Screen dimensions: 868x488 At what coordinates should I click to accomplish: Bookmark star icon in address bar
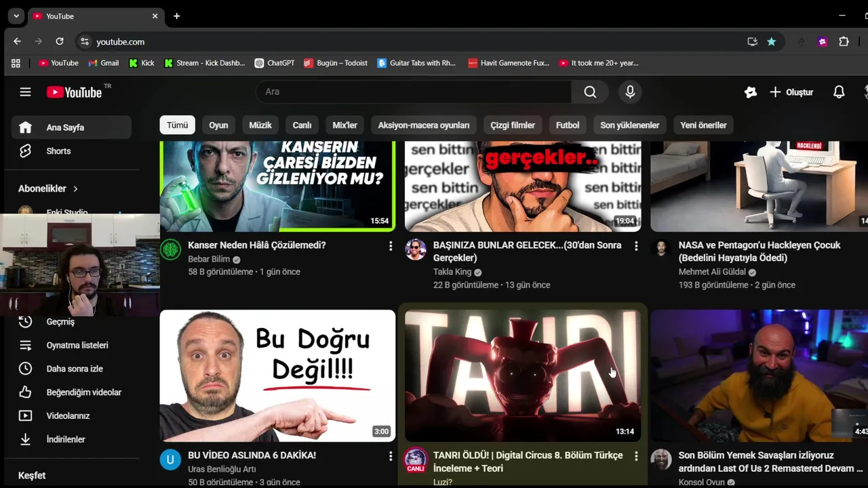(771, 41)
